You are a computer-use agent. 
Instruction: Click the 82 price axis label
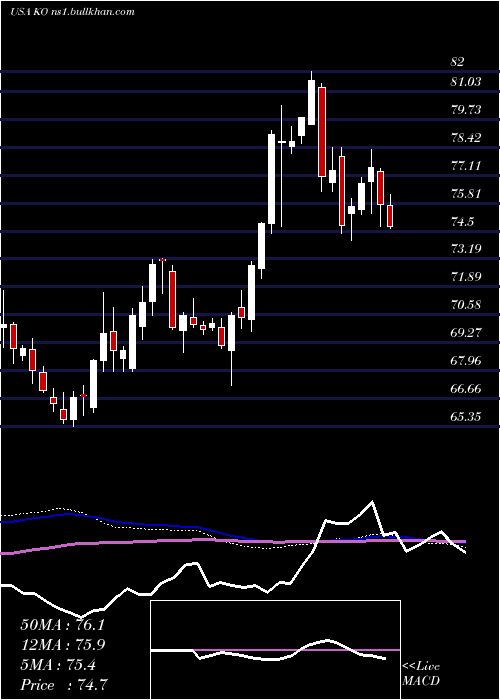pos(457,62)
